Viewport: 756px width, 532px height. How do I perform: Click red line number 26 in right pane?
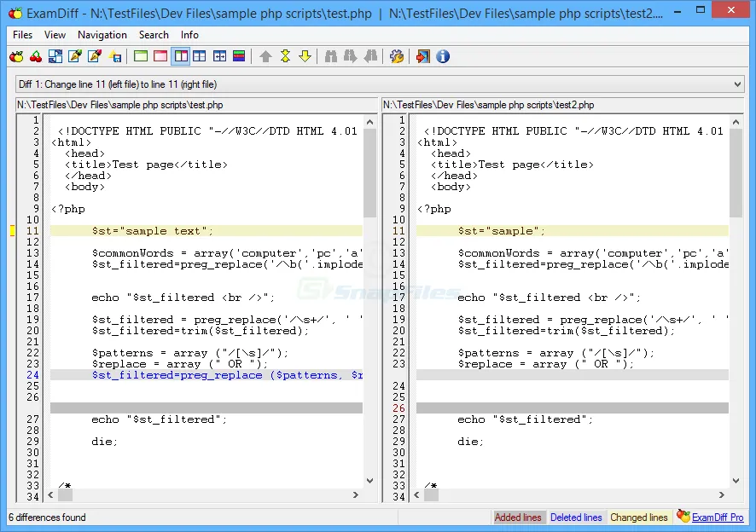[398, 408]
